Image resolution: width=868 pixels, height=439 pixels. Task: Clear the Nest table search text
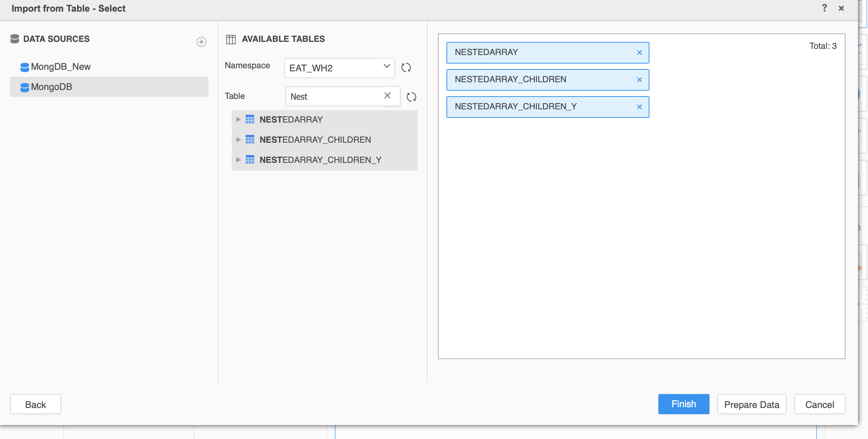(x=387, y=95)
